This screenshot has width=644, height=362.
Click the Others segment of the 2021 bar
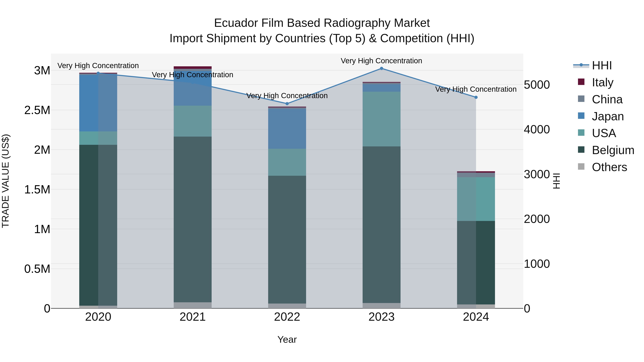(193, 305)
